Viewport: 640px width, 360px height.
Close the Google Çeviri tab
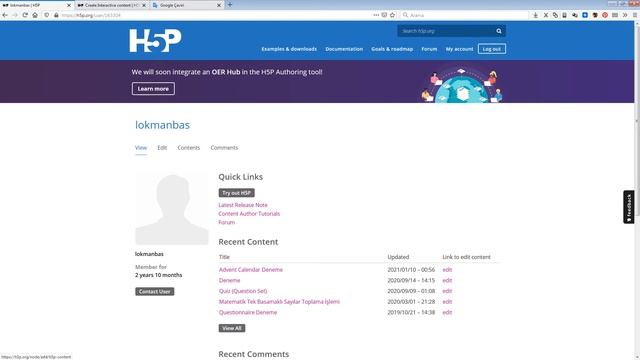219,5
